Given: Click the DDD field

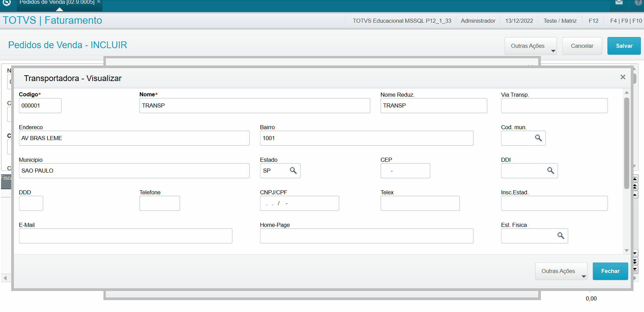Looking at the screenshot, I should (x=31, y=203).
